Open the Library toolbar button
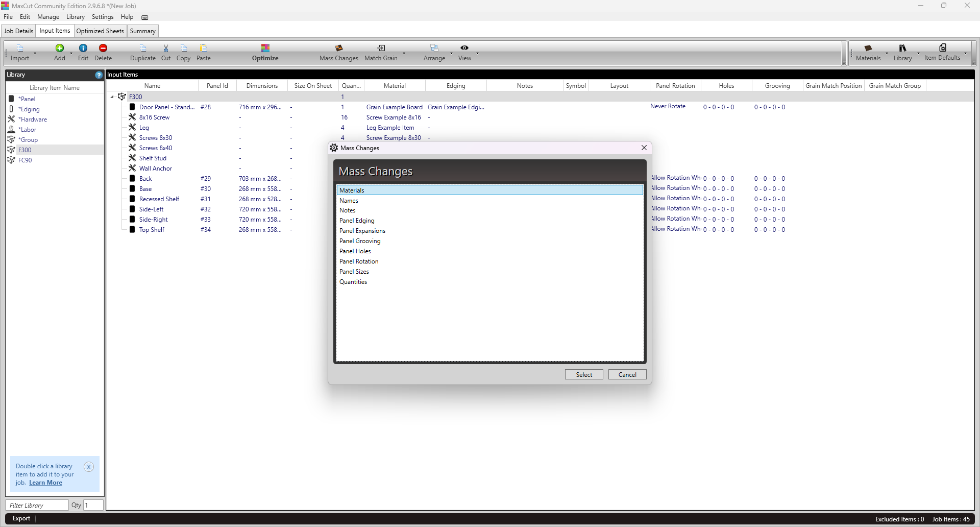Viewport: 980px width, 527px height. [x=902, y=53]
